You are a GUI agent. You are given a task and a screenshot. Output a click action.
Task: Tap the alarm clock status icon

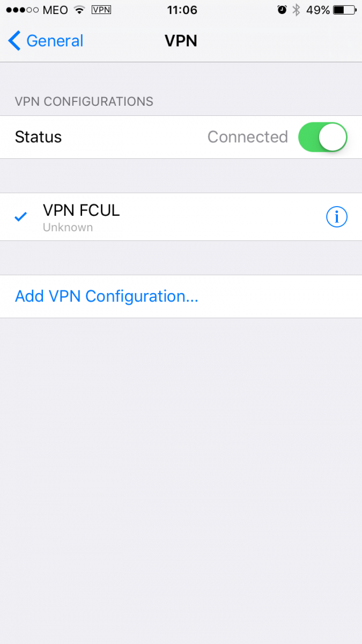point(282,10)
